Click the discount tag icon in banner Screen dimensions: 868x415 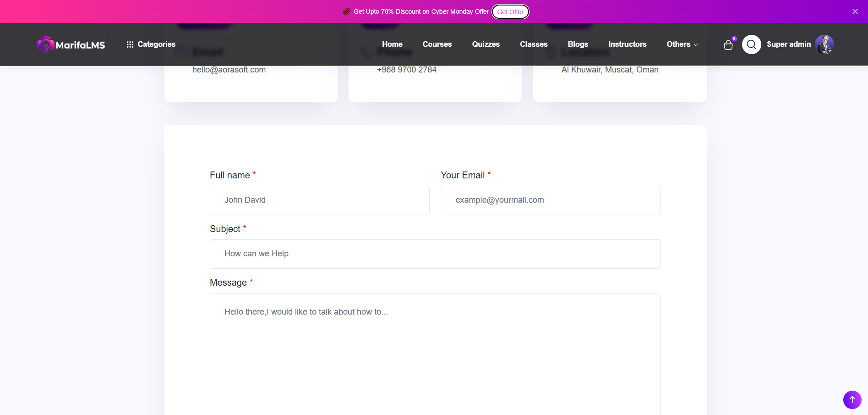click(346, 11)
